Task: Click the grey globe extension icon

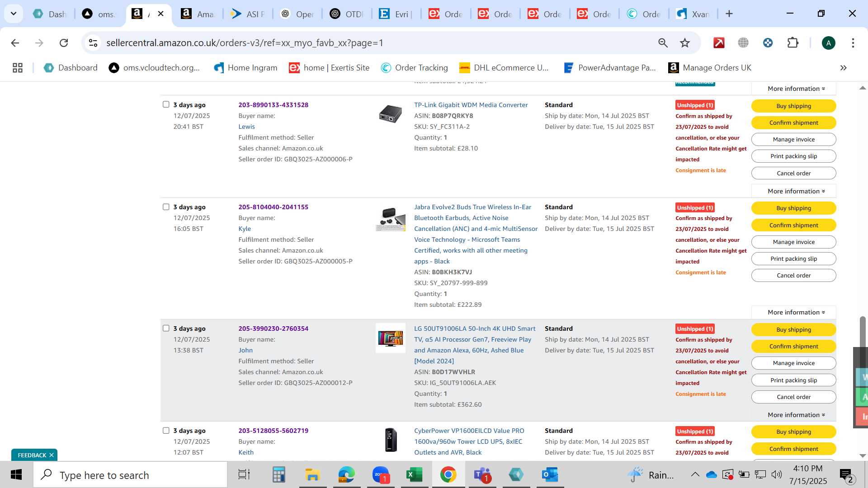Action: [743, 43]
